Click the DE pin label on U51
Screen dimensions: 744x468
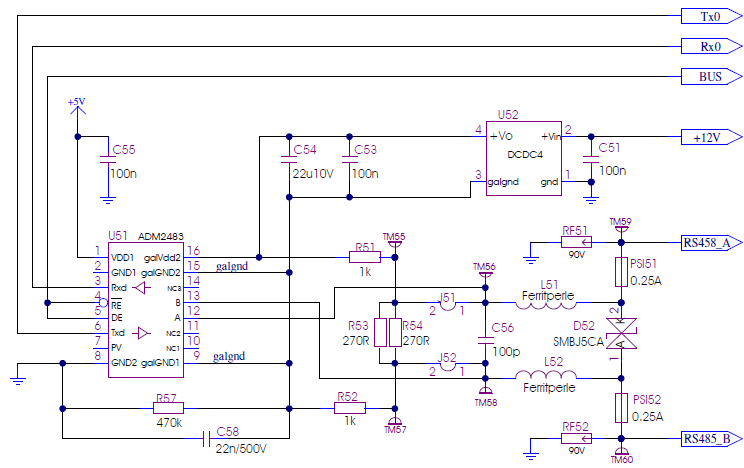click(x=117, y=318)
